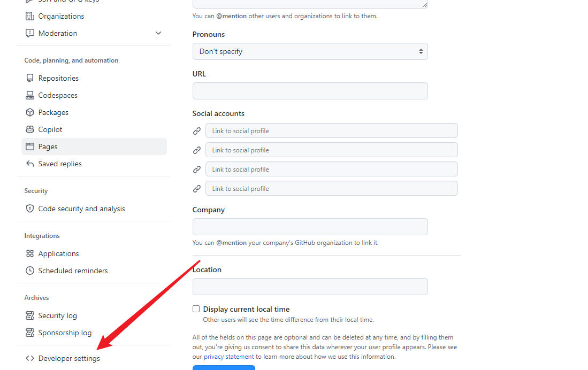
Task: Click the Copilot icon in sidebar
Action: point(30,129)
